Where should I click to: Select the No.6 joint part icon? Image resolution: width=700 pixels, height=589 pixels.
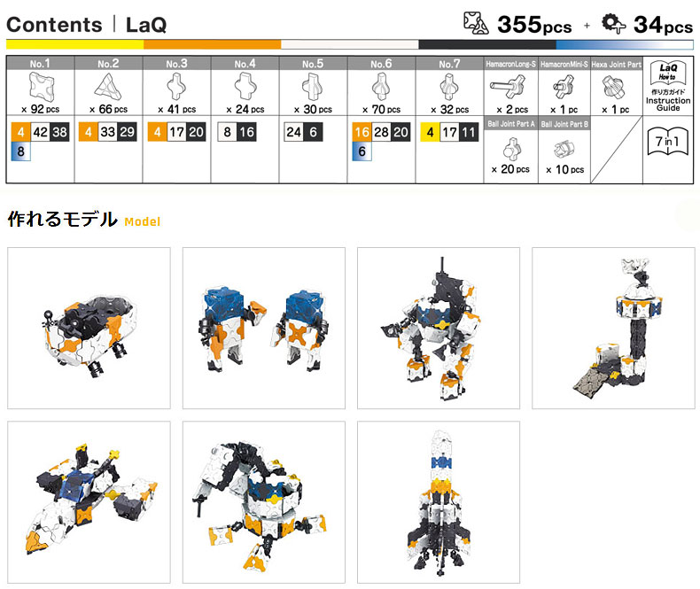pos(381,87)
